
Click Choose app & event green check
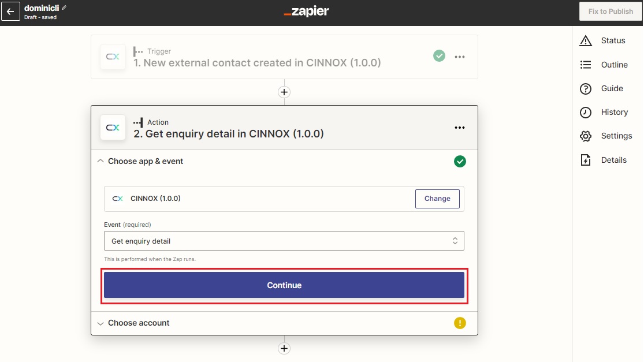pyautogui.click(x=460, y=161)
